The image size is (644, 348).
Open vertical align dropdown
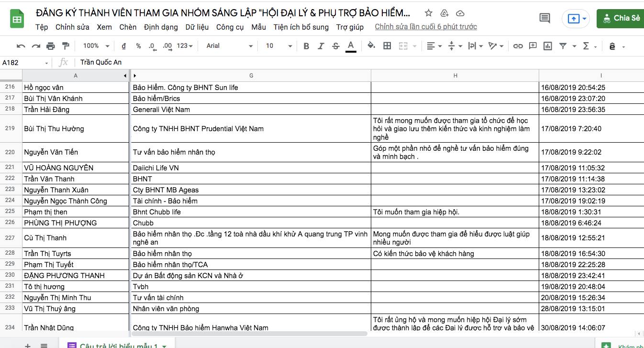(455, 46)
